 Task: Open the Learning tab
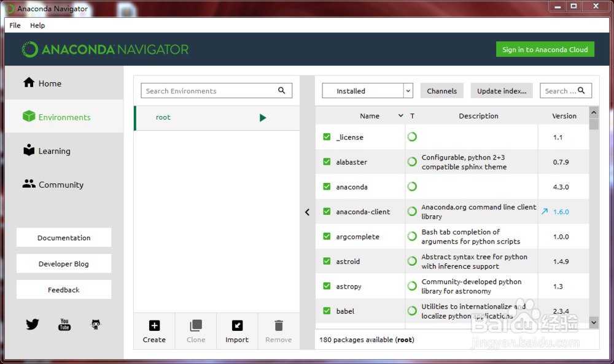pyautogui.click(x=64, y=150)
